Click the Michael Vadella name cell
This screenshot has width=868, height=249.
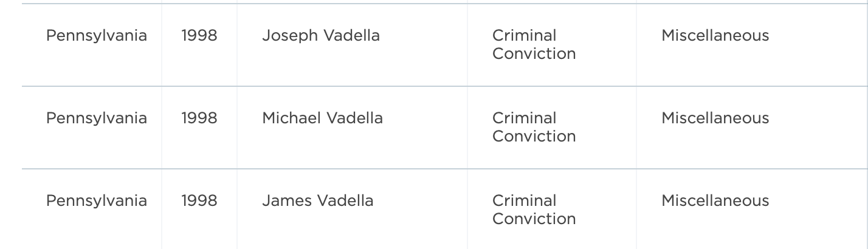tap(322, 118)
